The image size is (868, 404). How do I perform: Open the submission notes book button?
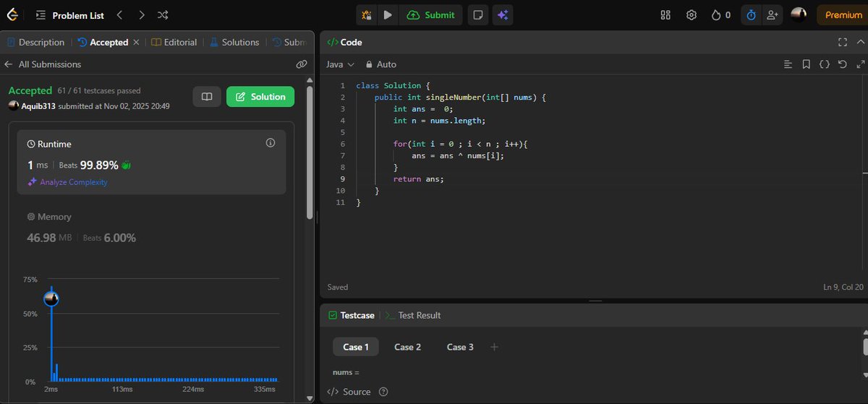pos(206,97)
